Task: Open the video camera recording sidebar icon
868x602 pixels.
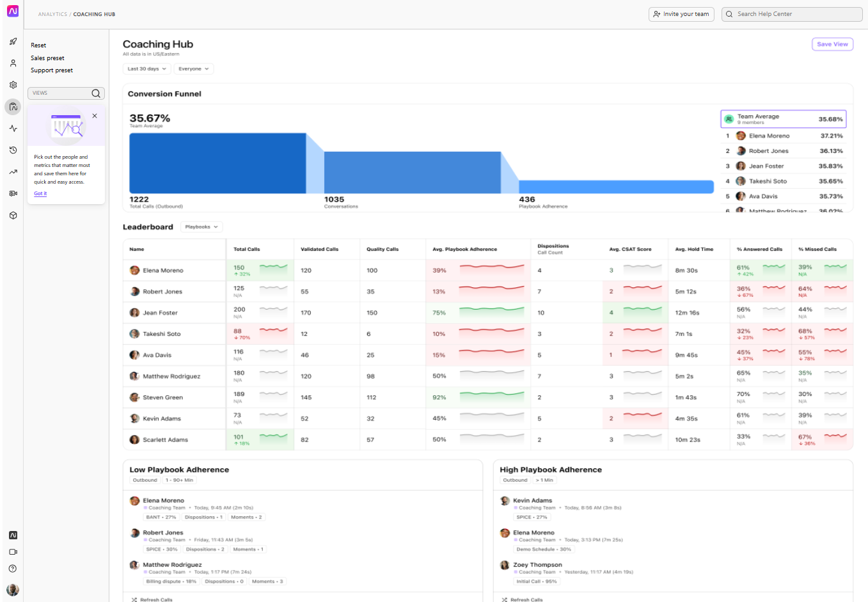Action: click(13, 194)
